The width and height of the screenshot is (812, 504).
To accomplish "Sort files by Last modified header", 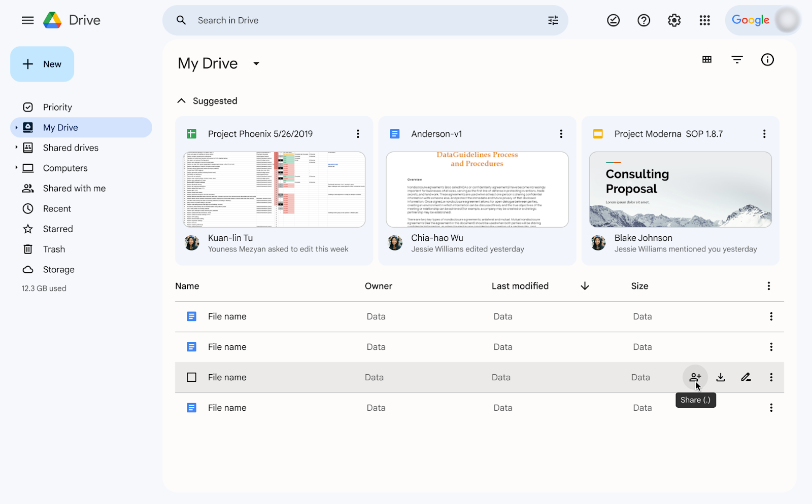I will click(520, 286).
